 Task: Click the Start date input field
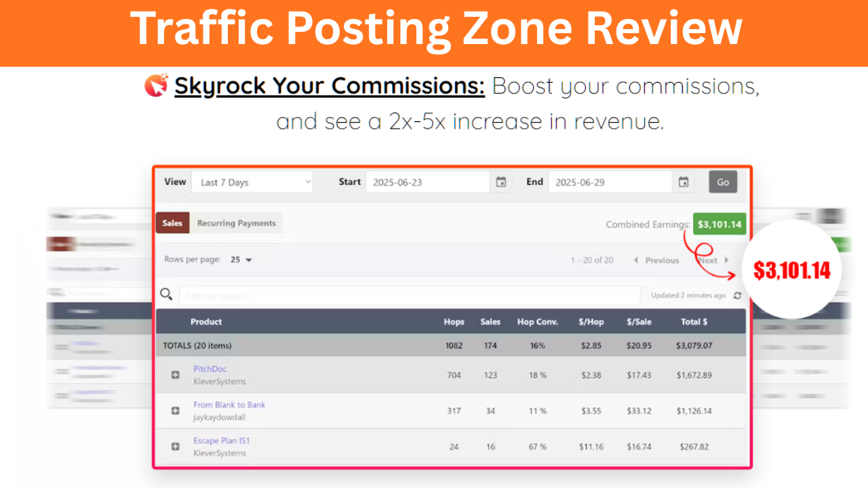[x=427, y=182]
